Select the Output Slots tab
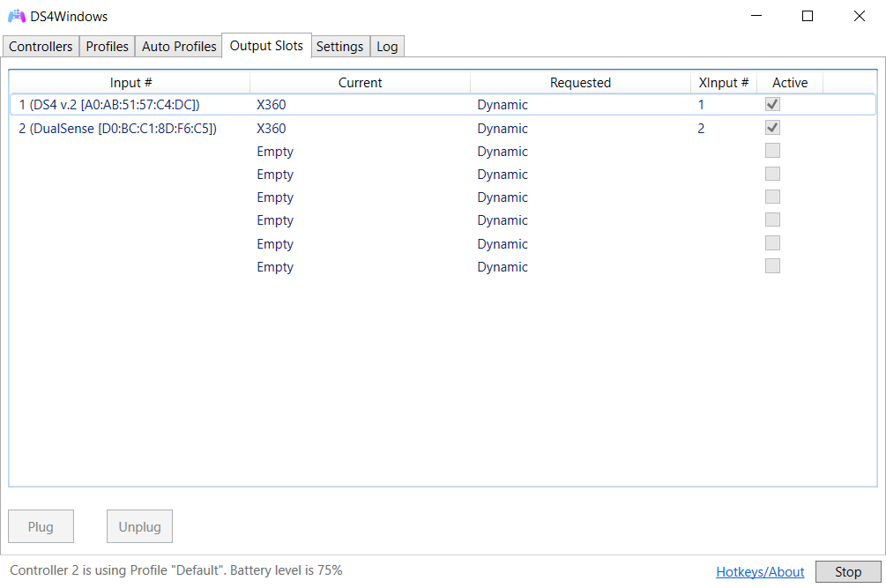This screenshot has width=886, height=588. 266,46
